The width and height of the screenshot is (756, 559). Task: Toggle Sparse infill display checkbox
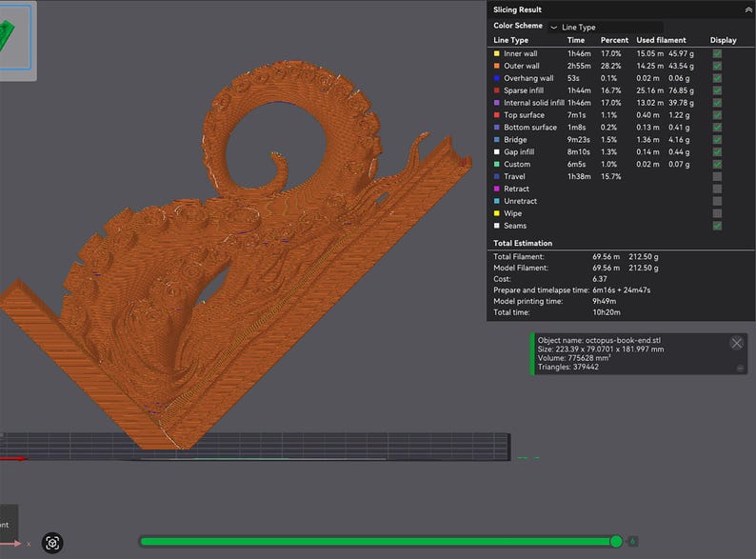click(x=717, y=90)
